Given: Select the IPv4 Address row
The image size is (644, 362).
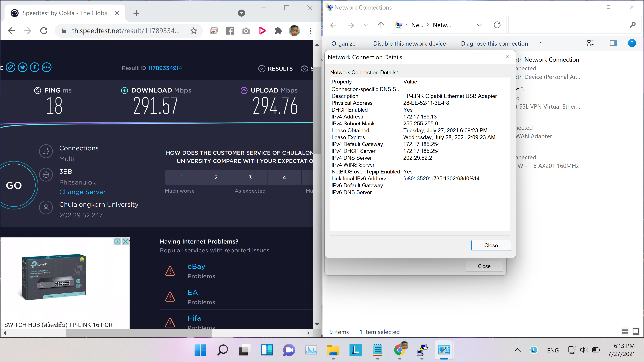Looking at the screenshot, I should pyautogui.click(x=420, y=116).
